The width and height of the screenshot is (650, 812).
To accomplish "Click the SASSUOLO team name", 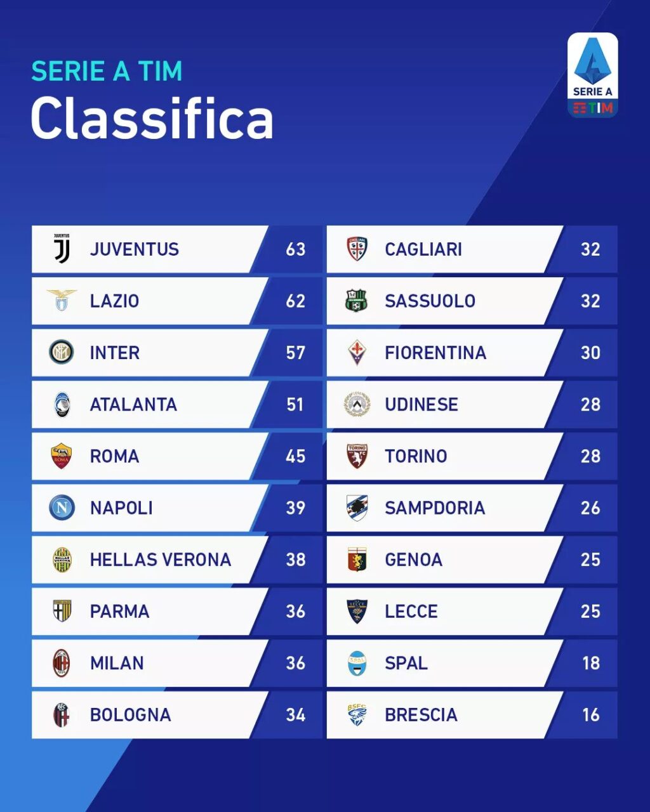I will pos(430,301).
